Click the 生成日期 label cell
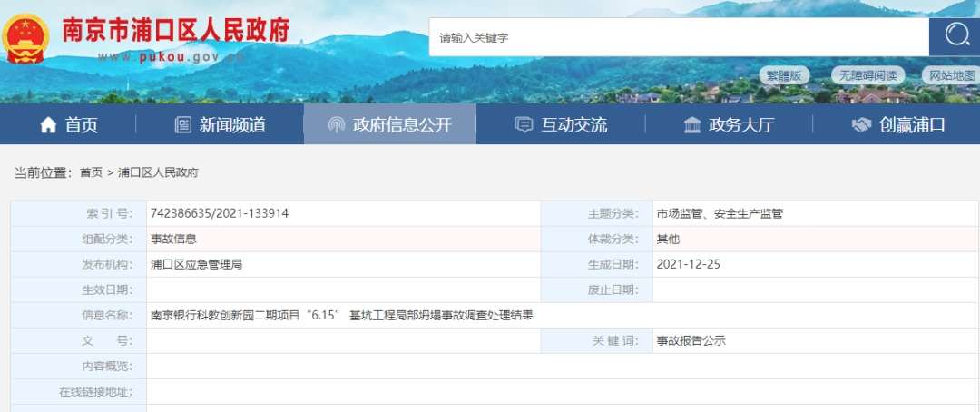 597,264
